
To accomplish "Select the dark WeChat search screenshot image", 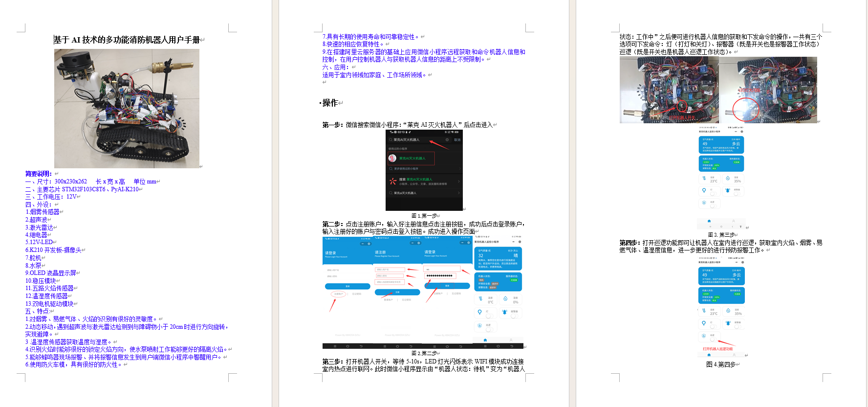I will click(x=424, y=170).
